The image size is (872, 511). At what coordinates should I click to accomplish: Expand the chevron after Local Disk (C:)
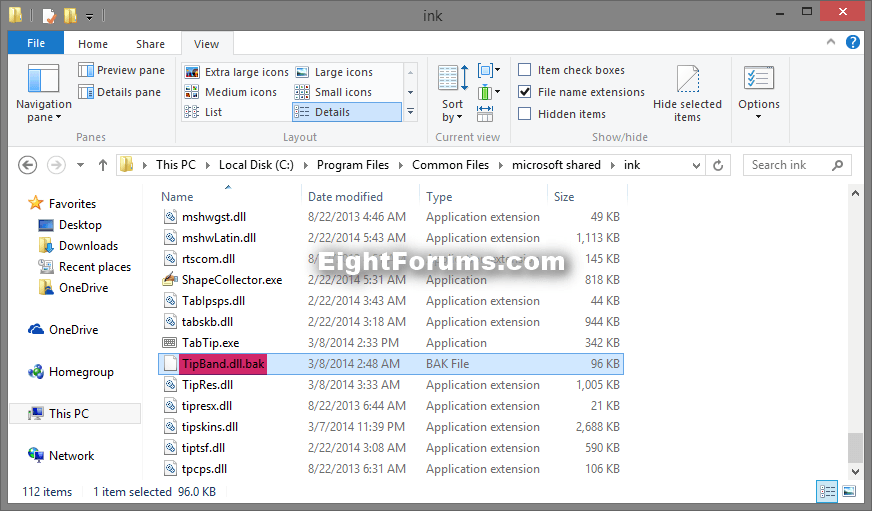click(x=306, y=165)
